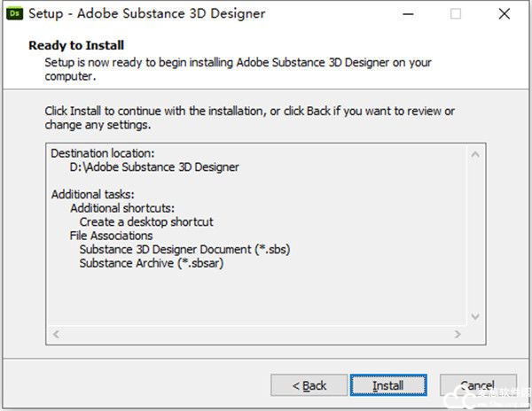This screenshot has width=532, height=411.
Task: Click the "Destination location:" line
Action: 102,153
